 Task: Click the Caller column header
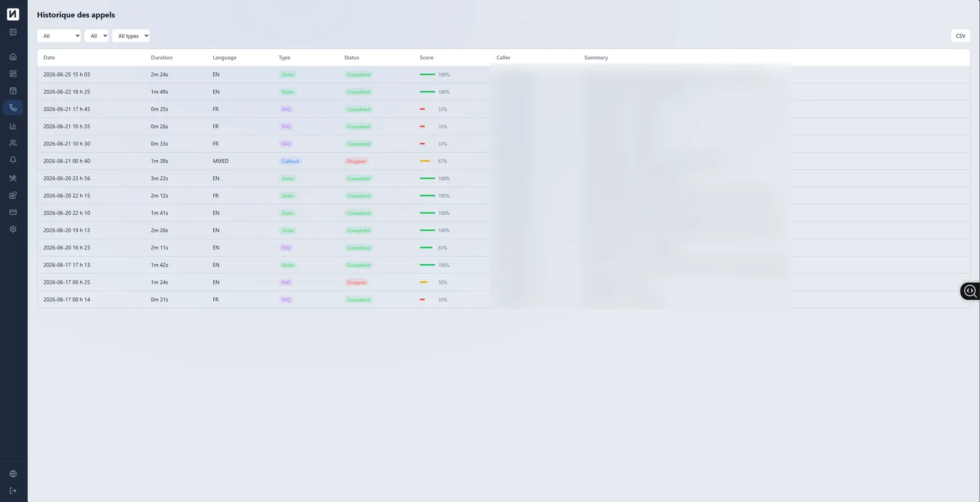point(503,58)
